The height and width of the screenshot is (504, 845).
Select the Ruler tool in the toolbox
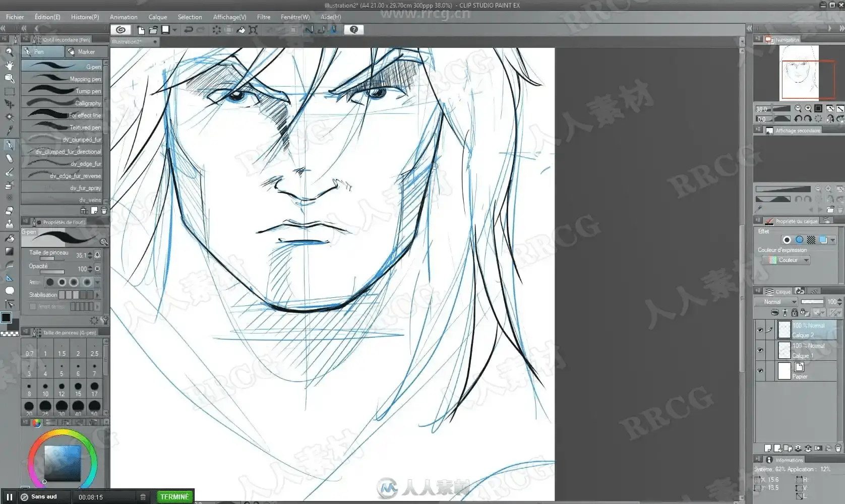tap(9, 278)
